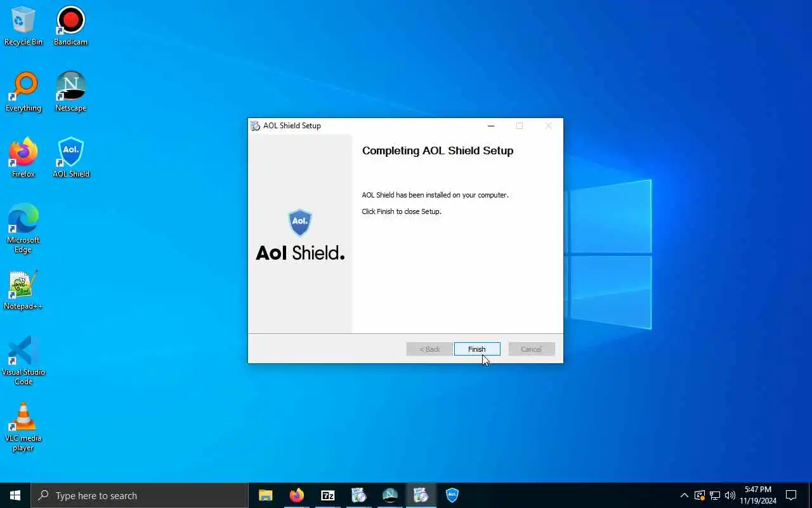The height and width of the screenshot is (508, 812).
Task: Open Netscape from the taskbar
Action: pyautogui.click(x=390, y=495)
